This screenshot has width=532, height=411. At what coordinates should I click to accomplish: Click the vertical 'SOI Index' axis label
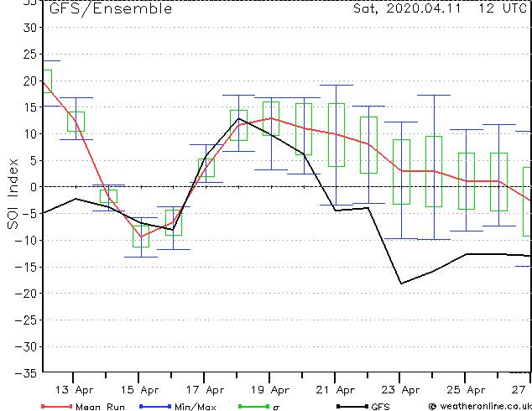[x=13, y=194]
